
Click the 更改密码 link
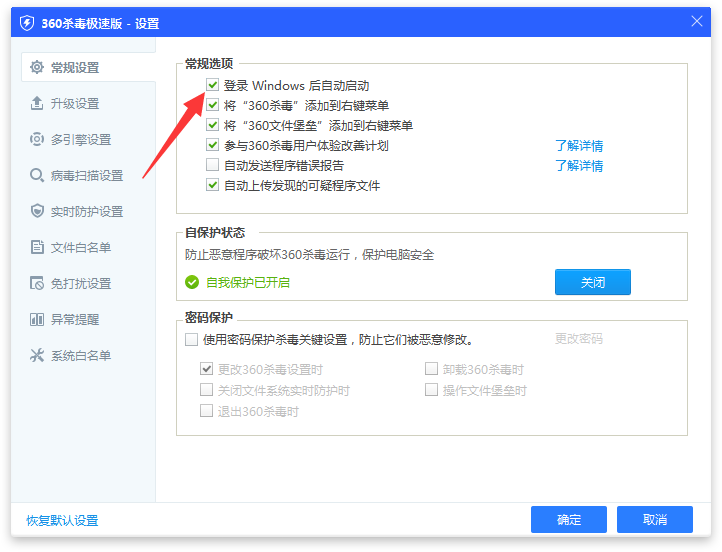coord(579,339)
